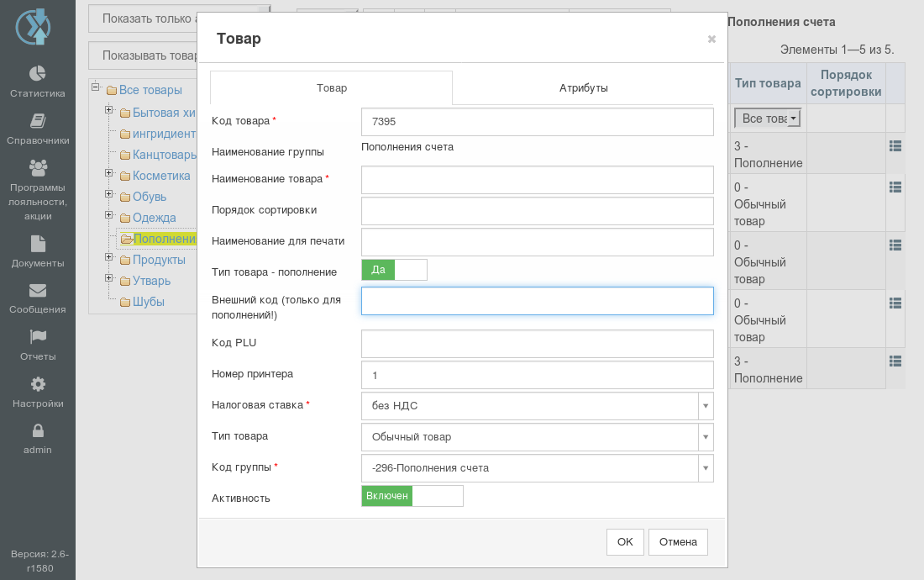Sort by the Тип товара column header

tap(767, 84)
